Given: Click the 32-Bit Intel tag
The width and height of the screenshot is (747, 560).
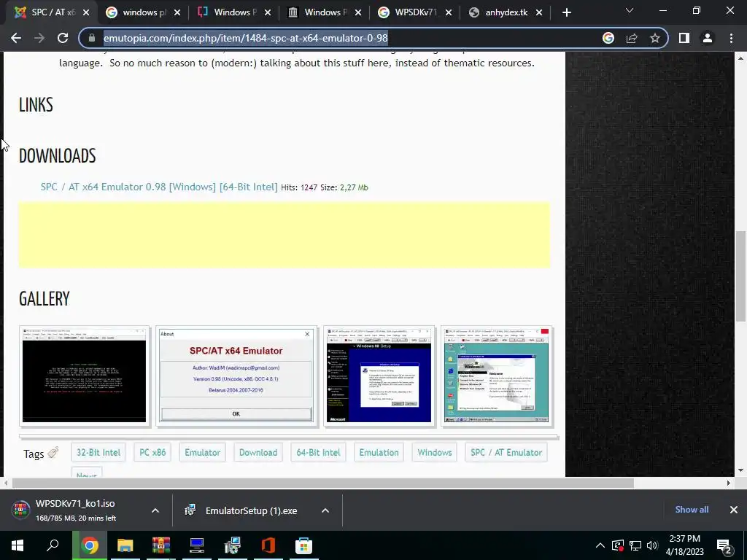Looking at the screenshot, I should (98, 452).
